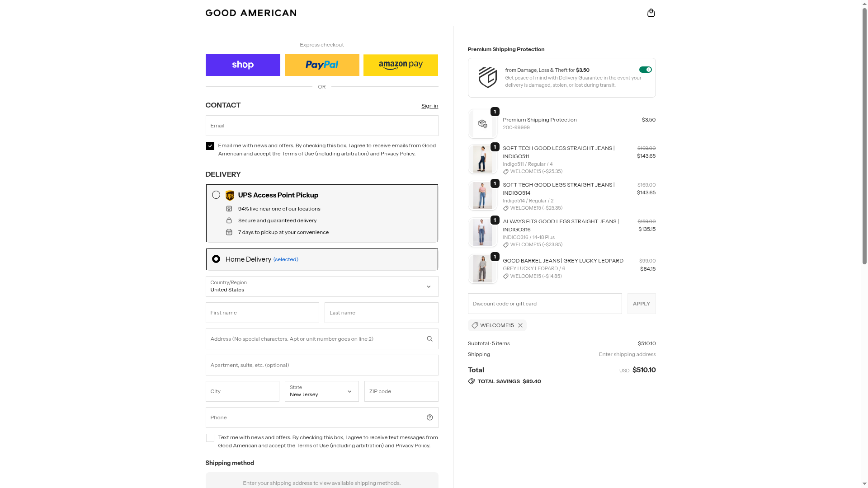868x488 pixels.
Task: Open the Country/Region dropdown
Action: (321, 286)
